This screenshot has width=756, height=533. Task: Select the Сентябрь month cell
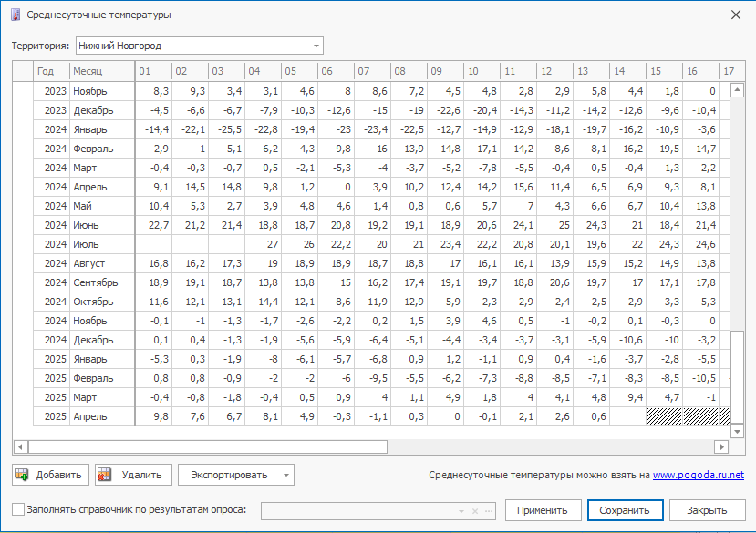tap(102, 282)
